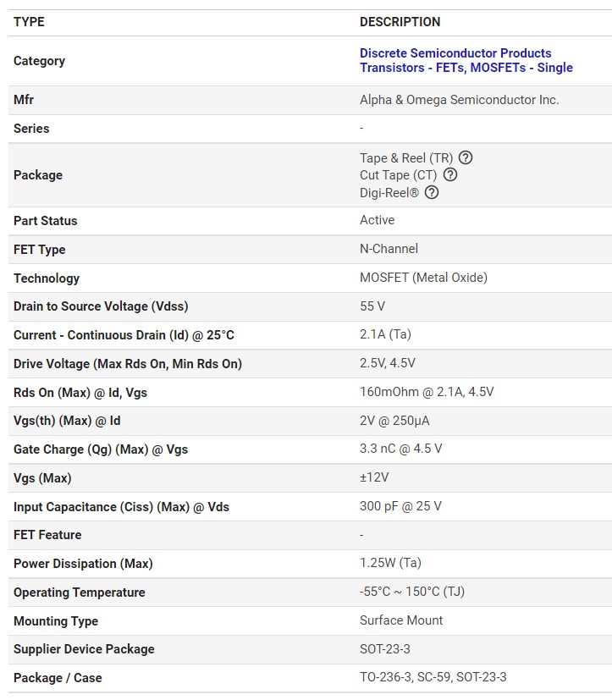Click the 160mOhm @ 2.1A, 4.5V value
This screenshot has width=612, height=700.
click(x=427, y=392)
